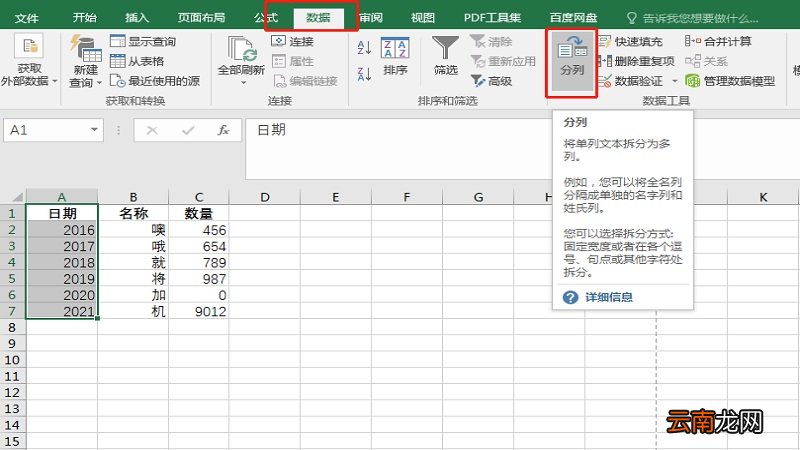This screenshot has height=450, width=800.
Task: Select column D header
Action: tap(265, 197)
